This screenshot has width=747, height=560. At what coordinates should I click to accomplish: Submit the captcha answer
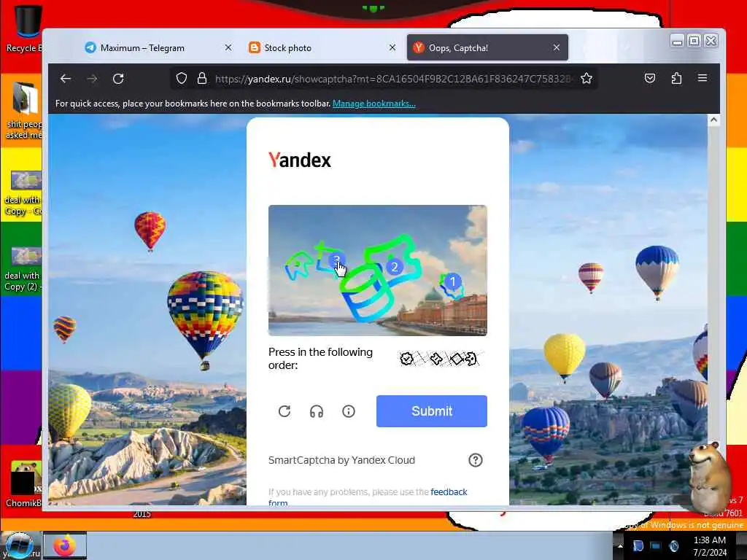[x=432, y=411]
